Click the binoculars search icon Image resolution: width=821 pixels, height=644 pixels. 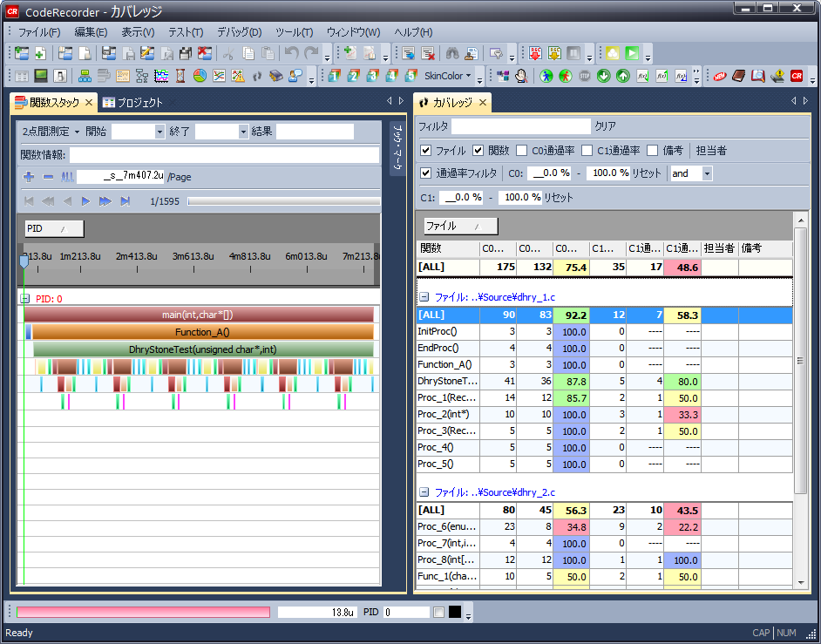tap(452, 53)
